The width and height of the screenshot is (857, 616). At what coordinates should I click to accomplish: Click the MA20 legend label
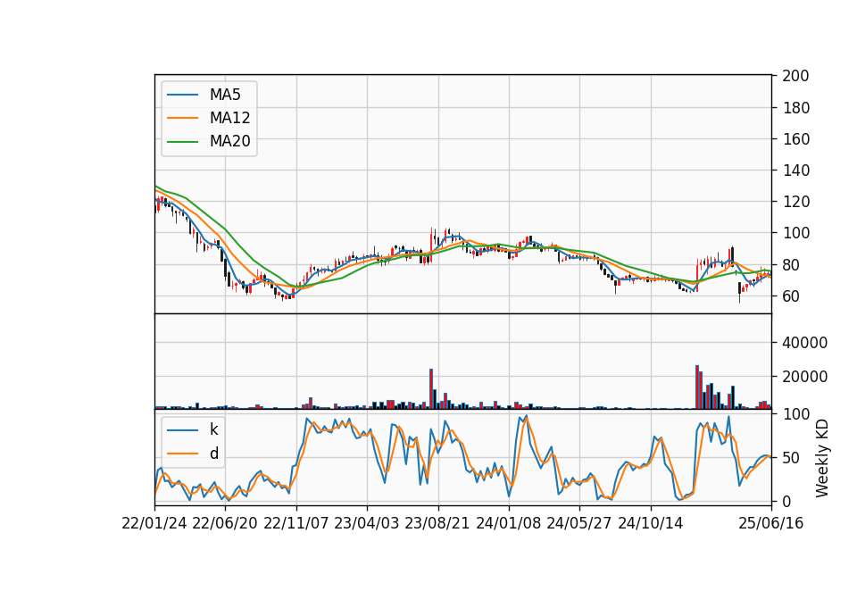click(x=229, y=142)
